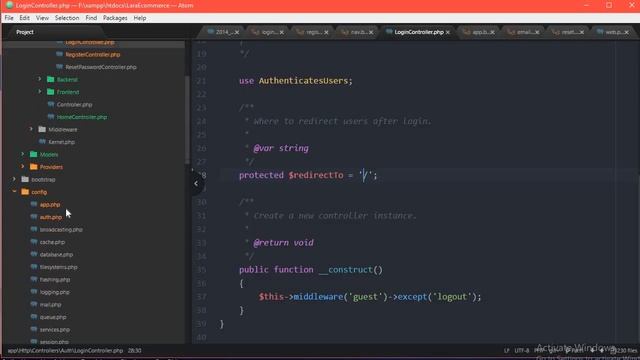Click the app.php file icon

34,204
